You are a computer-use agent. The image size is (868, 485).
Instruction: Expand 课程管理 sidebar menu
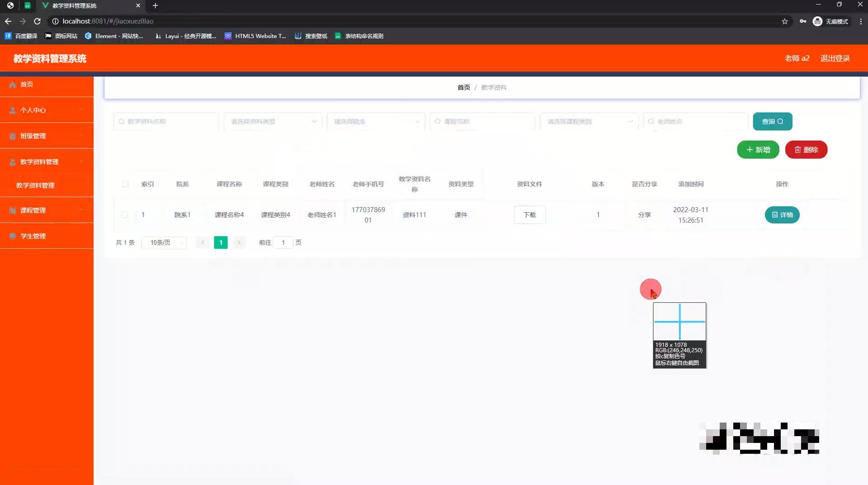pyautogui.click(x=47, y=210)
